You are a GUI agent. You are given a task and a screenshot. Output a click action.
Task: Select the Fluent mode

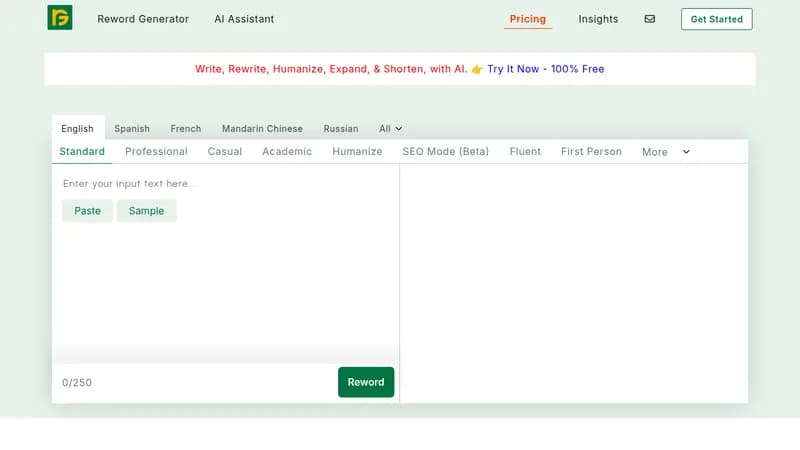tap(525, 152)
